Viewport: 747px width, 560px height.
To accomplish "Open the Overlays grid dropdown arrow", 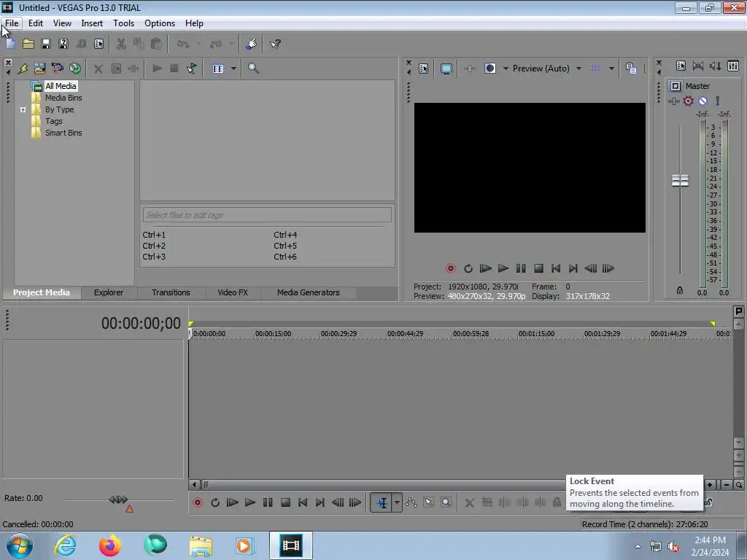I will [x=611, y=69].
